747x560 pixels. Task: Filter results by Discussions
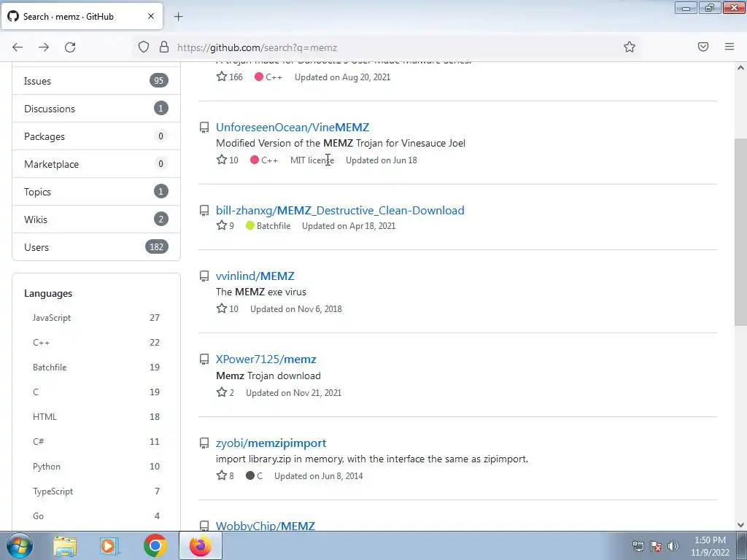point(96,109)
